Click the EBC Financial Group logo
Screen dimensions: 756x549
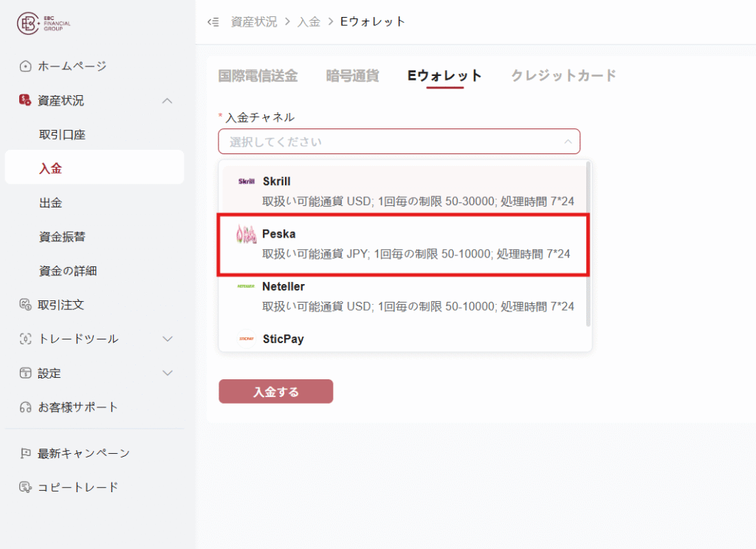tap(44, 24)
